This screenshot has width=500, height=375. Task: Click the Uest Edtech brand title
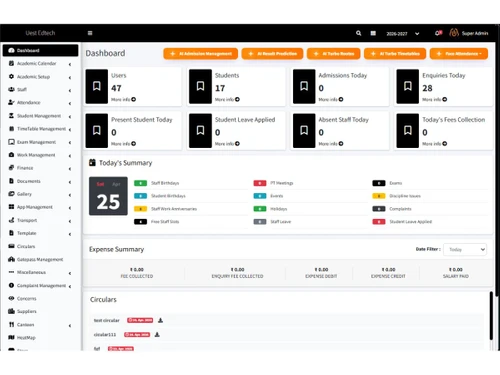pos(40,33)
